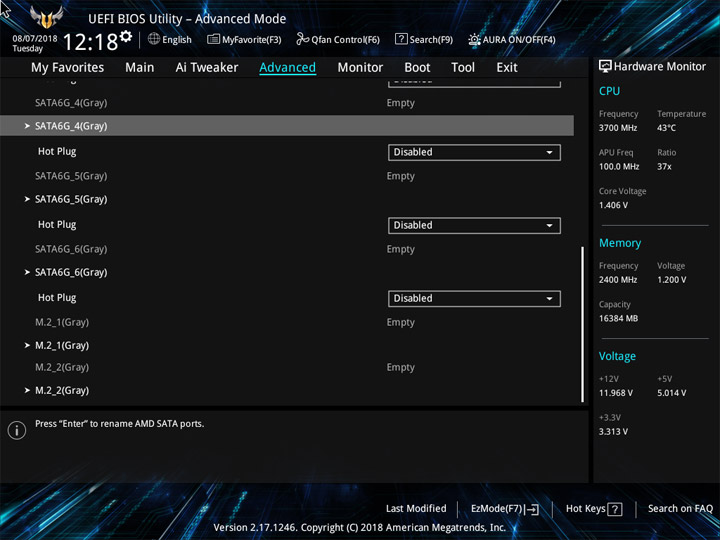Viewport: 720px width, 540px height.
Task: Switch to the Main tab
Action: coord(140,68)
